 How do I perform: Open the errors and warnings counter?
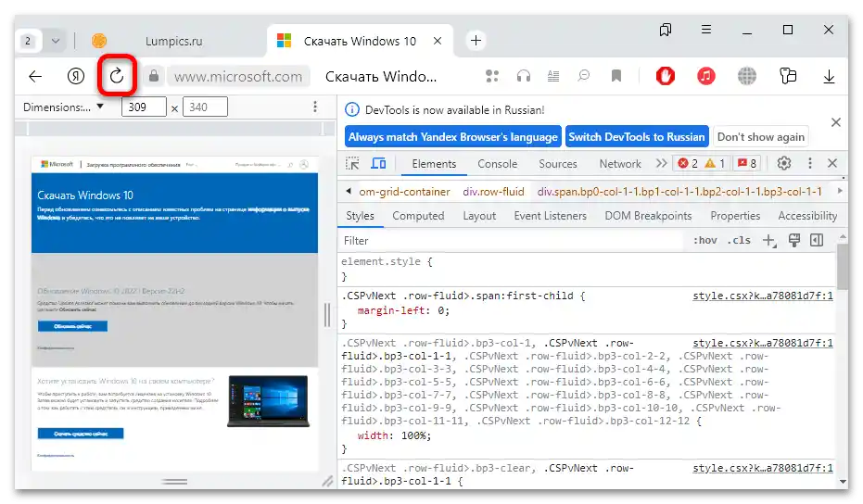coord(701,163)
